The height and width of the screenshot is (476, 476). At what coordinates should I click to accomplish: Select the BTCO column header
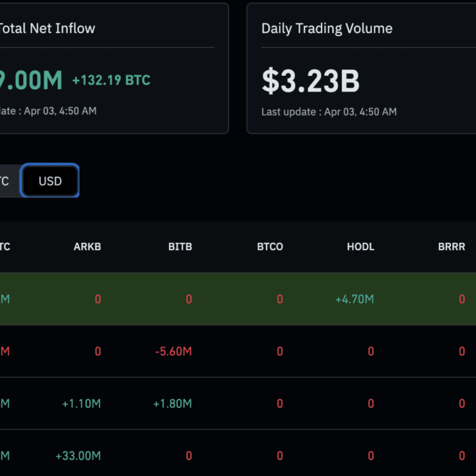coord(270,247)
